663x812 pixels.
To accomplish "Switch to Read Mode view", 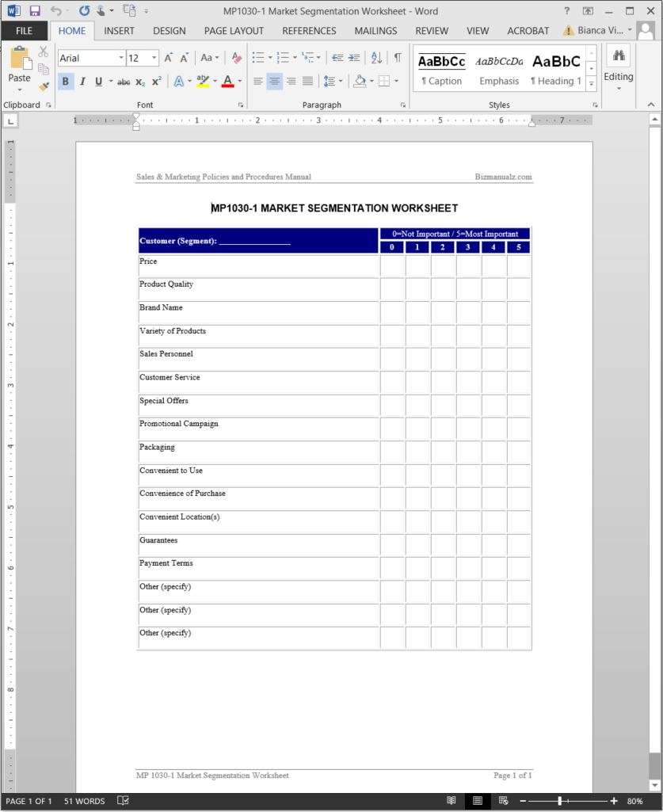I will (452, 801).
